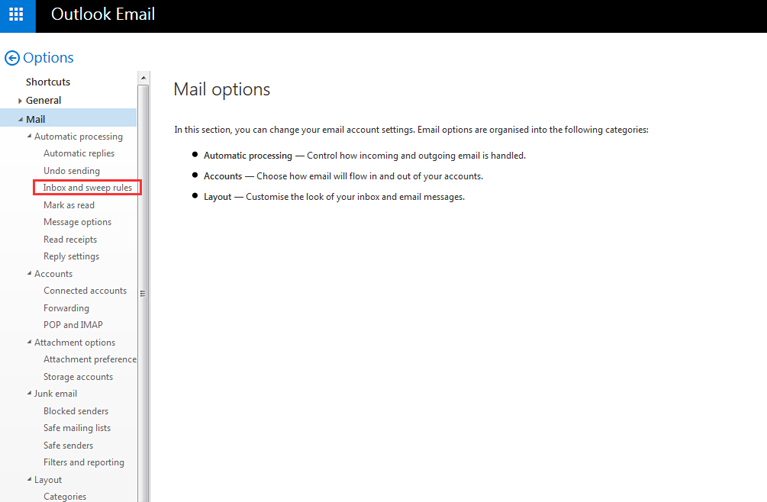Select Automatic processing in the tree
The width and height of the screenshot is (767, 502).
[78, 137]
